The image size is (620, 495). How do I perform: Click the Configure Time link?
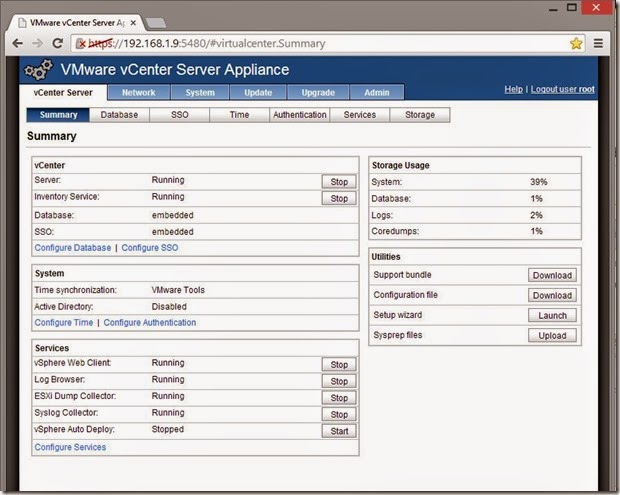(64, 323)
